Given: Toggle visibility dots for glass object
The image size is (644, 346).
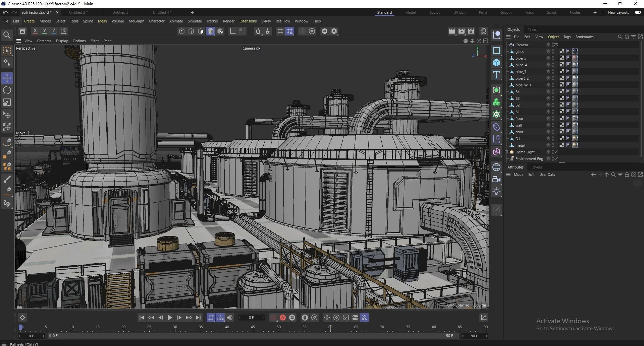Looking at the screenshot, I should pos(553,51).
